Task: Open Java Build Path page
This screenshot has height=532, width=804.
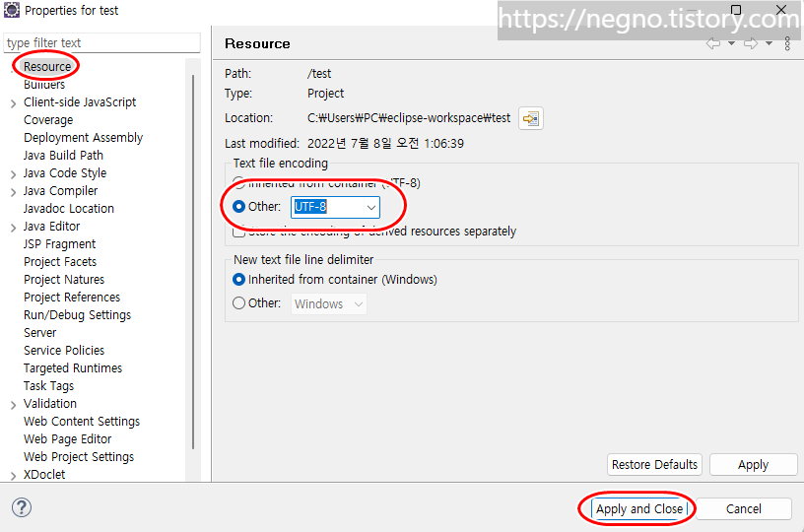Action: [63, 156]
